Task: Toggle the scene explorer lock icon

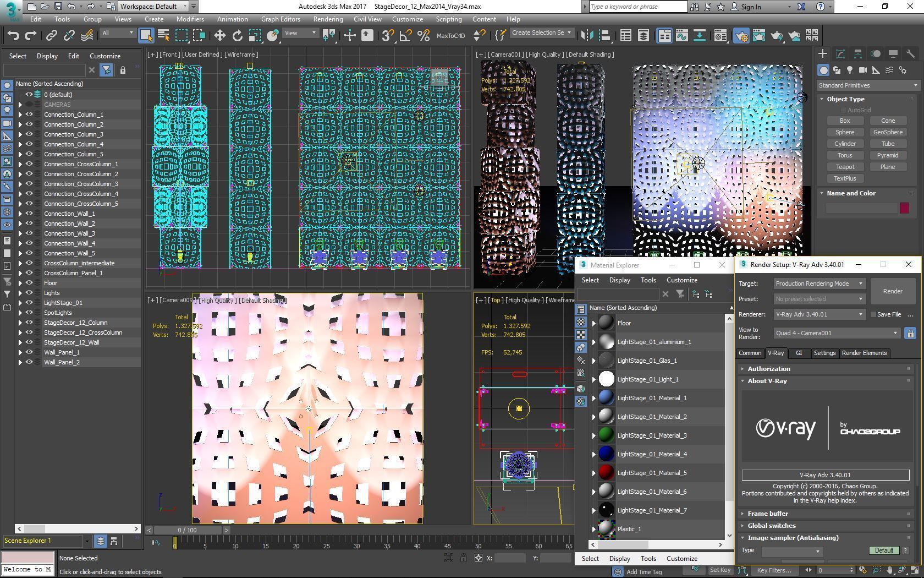Action: pos(123,70)
